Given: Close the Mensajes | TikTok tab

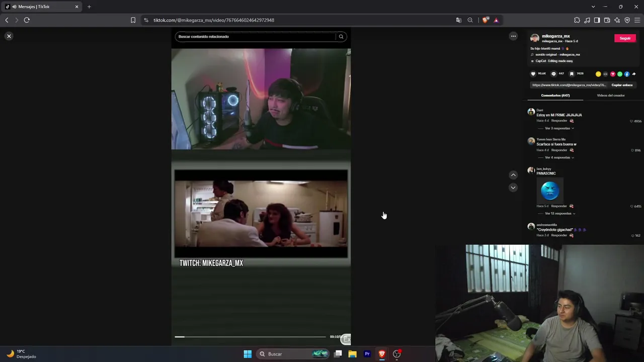Looking at the screenshot, I should 77,7.
